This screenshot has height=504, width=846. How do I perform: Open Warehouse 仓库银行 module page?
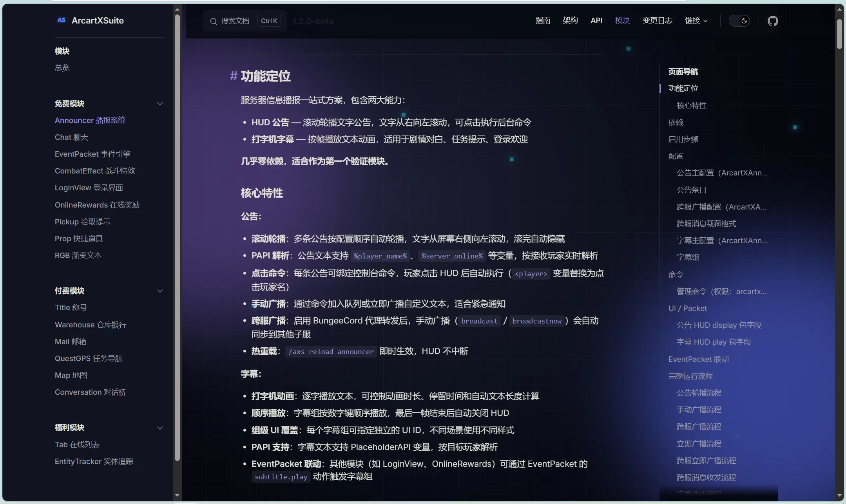click(91, 325)
